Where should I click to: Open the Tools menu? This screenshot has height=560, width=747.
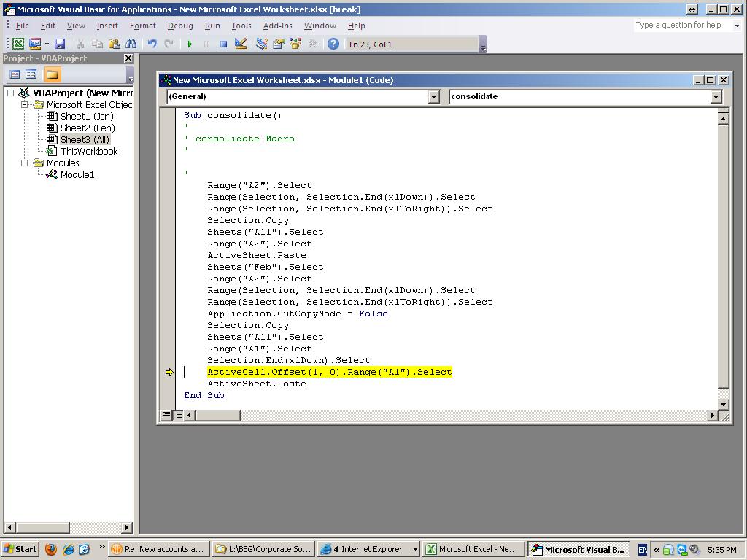pyautogui.click(x=241, y=26)
